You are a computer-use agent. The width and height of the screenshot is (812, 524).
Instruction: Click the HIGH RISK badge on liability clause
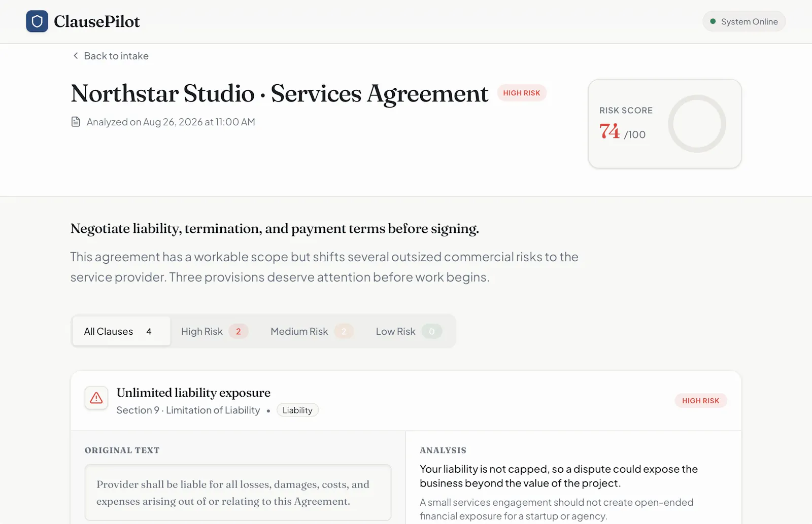[x=700, y=401]
